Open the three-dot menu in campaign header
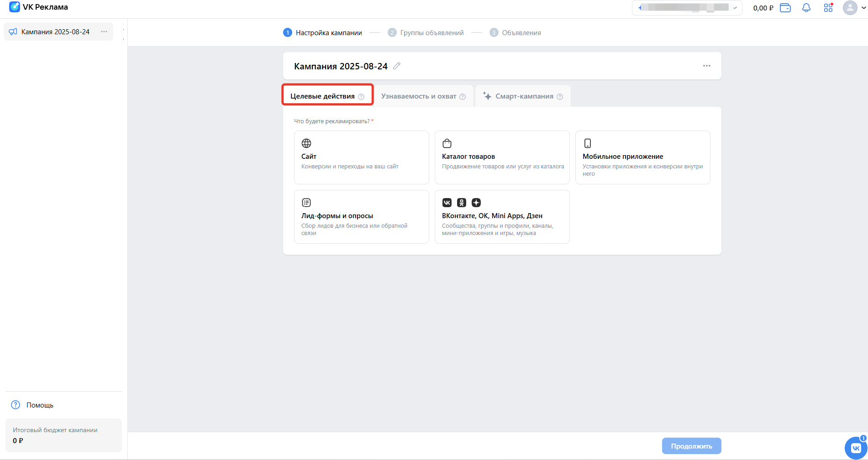Screen dimensions: 868x460 tap(706, 66)
